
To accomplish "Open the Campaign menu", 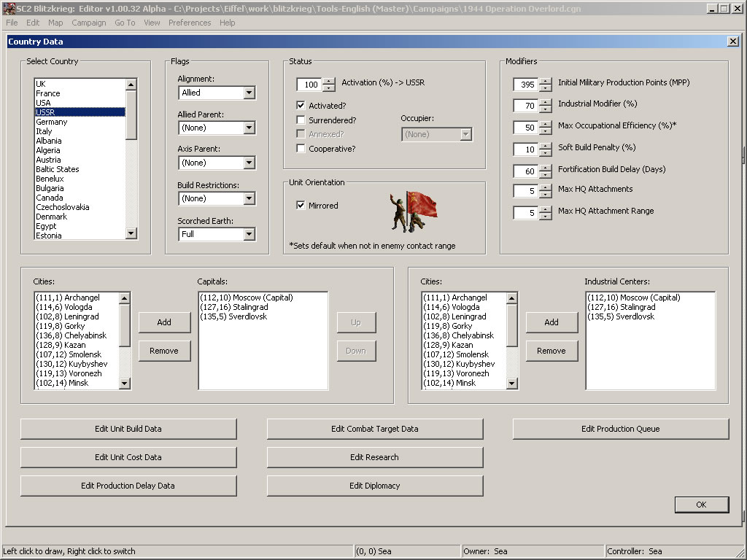I will point(88,23).
